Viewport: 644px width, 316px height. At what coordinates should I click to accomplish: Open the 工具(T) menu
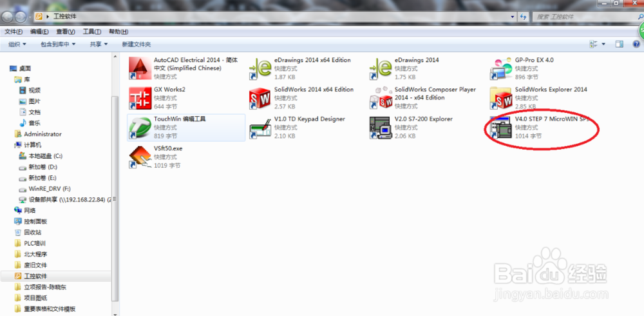92,32
